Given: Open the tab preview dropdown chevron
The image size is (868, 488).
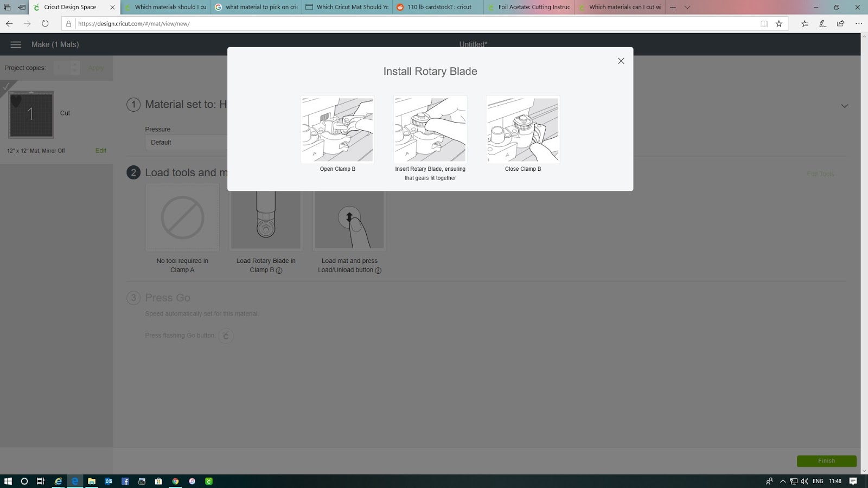Looking at the screenshot, I should (x=687, y=7).
